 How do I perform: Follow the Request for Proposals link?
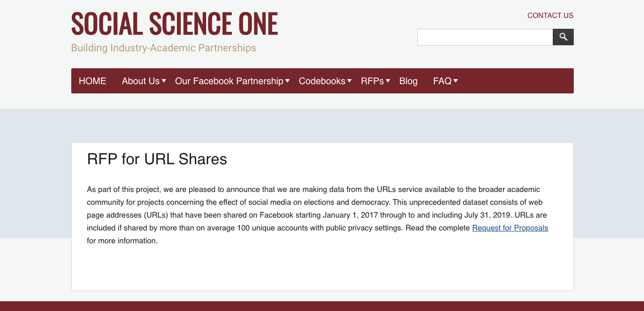[x=510, y=228]
